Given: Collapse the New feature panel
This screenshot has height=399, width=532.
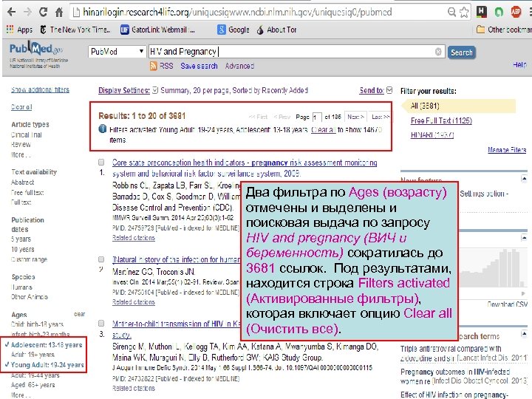Looking at the screenshot, I should [524, 179].
